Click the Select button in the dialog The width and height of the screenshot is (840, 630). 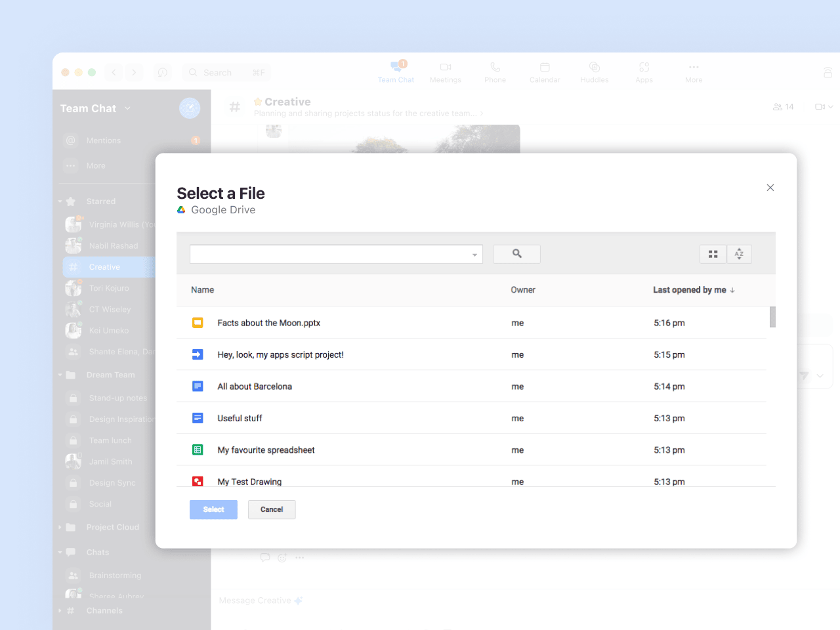[x=213, y=509]
